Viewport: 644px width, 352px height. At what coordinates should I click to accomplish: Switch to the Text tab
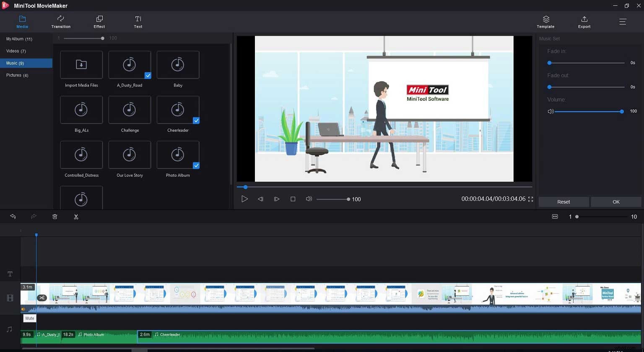138,21
